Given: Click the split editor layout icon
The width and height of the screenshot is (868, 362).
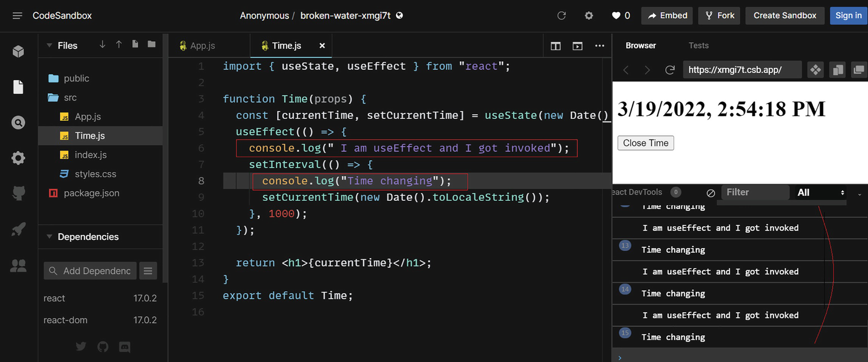Looking at the screenshot, I should click(556, 46).
